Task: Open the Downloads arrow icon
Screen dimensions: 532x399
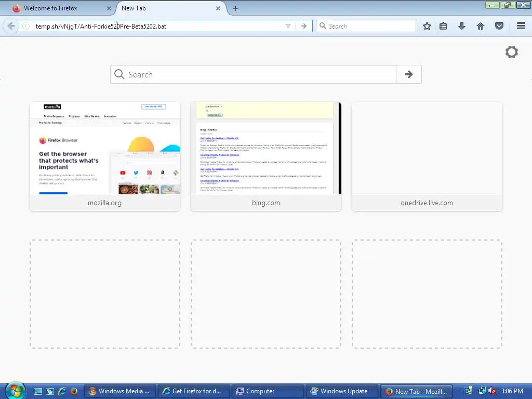Action: tap(461, 26)
